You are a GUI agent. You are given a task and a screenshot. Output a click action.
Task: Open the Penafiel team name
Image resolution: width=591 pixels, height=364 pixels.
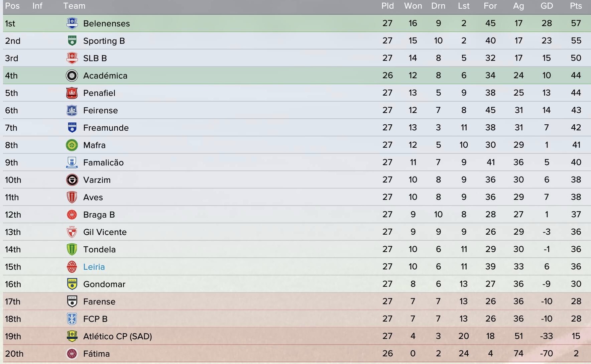(99, 93)
